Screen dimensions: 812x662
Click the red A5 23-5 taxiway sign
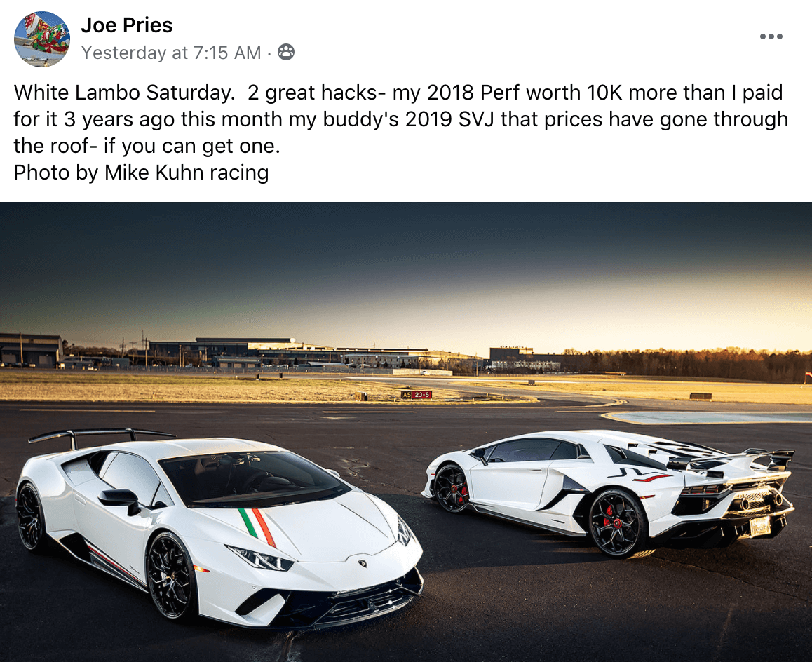coord(417,395)
